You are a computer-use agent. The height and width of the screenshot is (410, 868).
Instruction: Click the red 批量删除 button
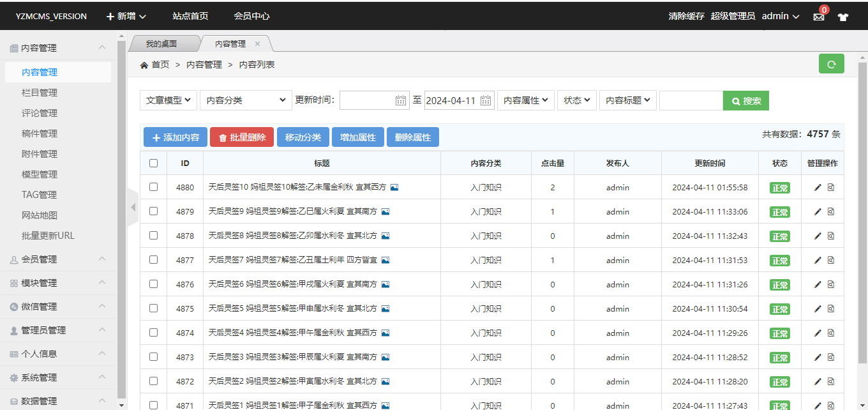[x=242, y=137]
